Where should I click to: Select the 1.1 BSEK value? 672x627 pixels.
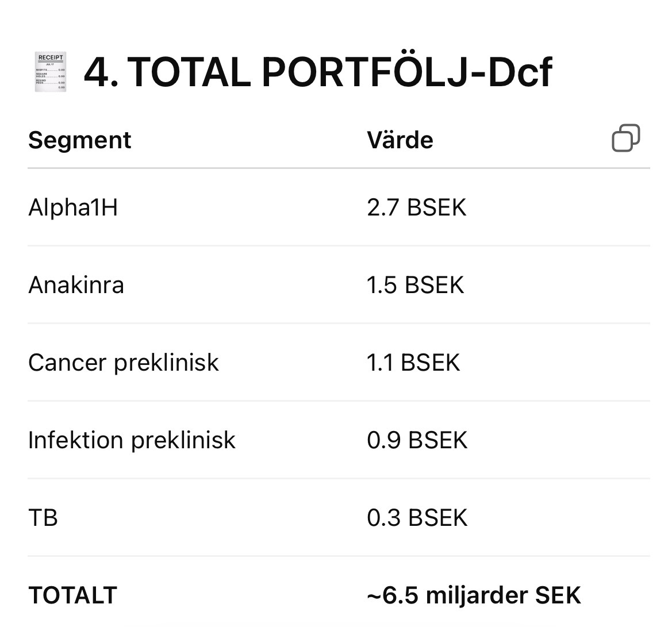tap(414, 362)
